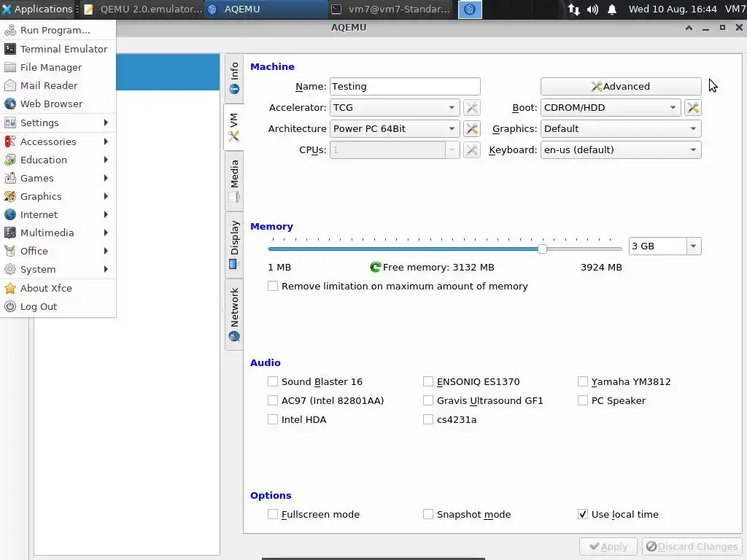Open the System menu entry
747x560 pixels.
tap(58, 270)
